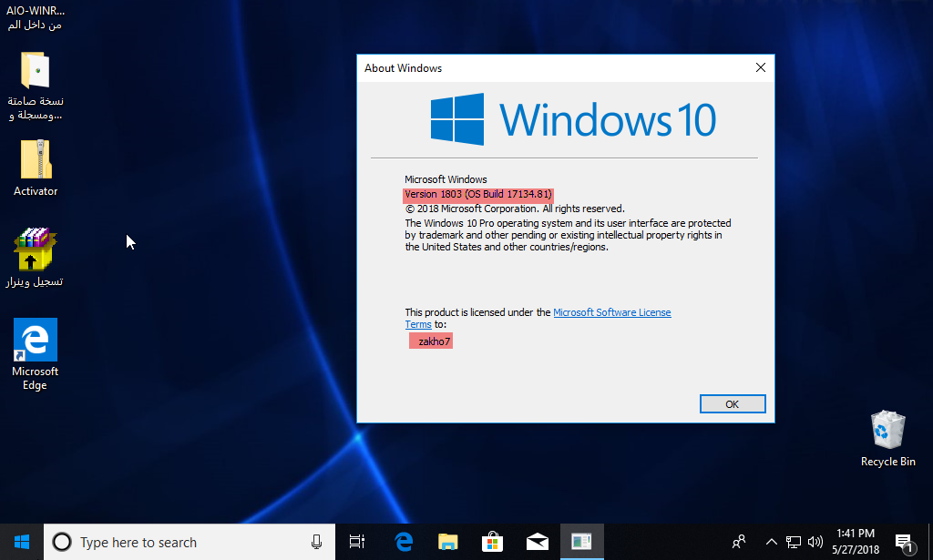
Task: Open the Mail app from the taskbar
Action: coord(537,542)
